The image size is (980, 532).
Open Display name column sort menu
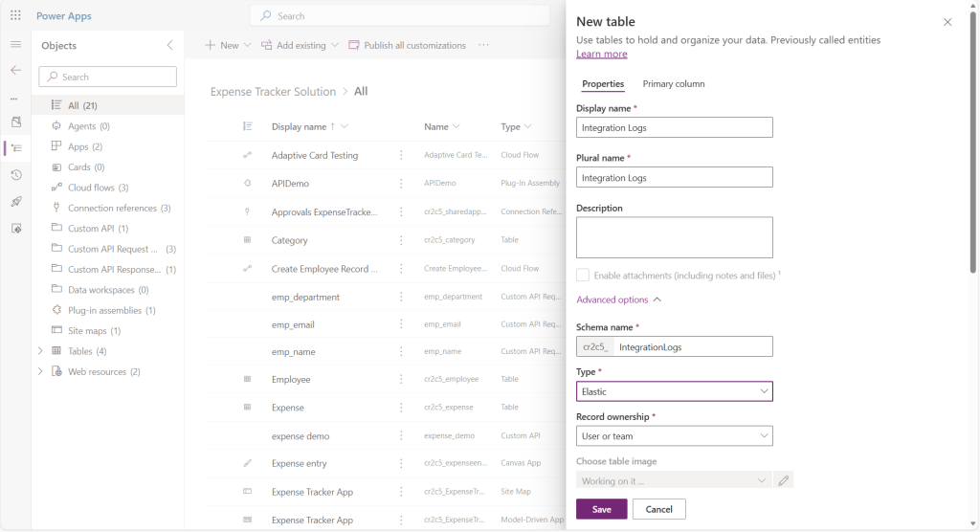344,126
